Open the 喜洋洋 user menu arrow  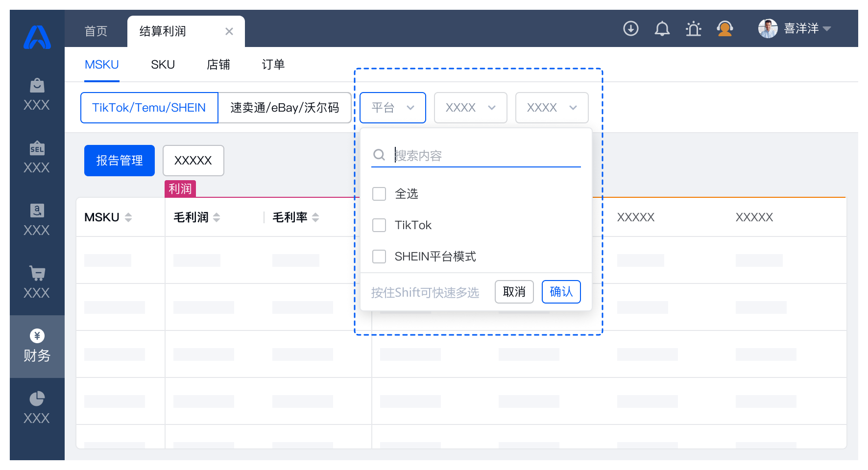tap(827, 29)
